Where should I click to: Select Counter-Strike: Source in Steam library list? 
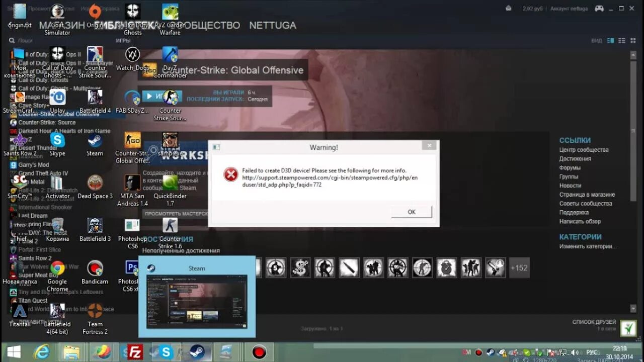[47, 122]
